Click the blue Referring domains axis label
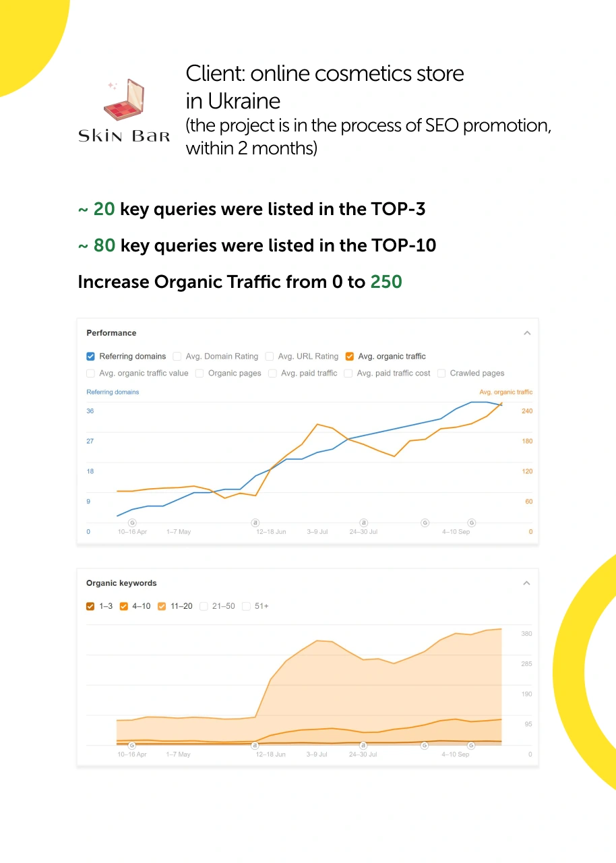The height and width of the screenshot is (863, 616). point(113,392)
